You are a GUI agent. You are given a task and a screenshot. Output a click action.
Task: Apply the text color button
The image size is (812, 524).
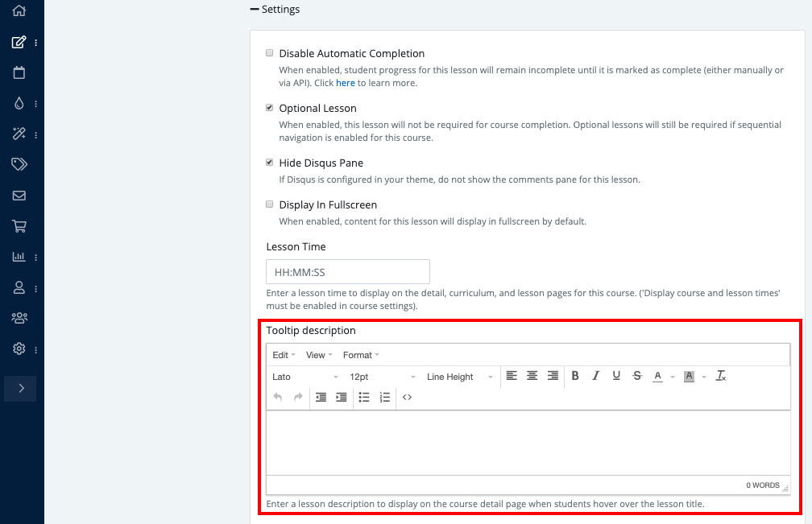[x=657, y=376]
